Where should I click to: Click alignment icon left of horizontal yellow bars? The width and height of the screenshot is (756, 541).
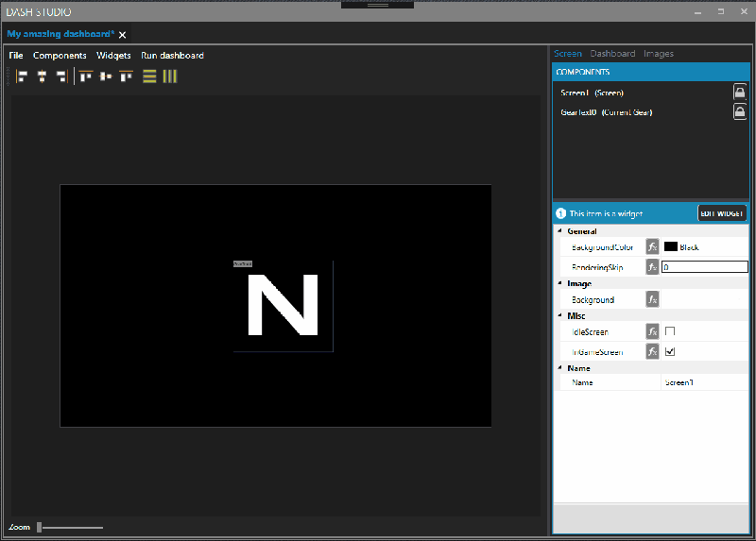coord(126,76)
